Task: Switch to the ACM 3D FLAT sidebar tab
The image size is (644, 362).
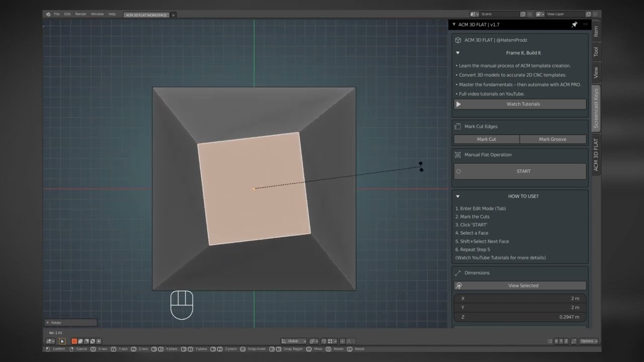Action: [x=596, y=154]
